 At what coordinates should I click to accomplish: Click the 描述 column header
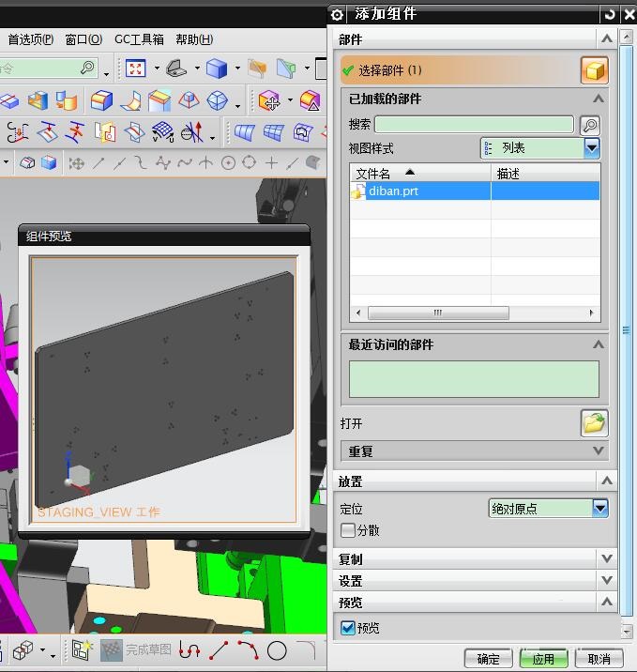click(x=545, y=173)
